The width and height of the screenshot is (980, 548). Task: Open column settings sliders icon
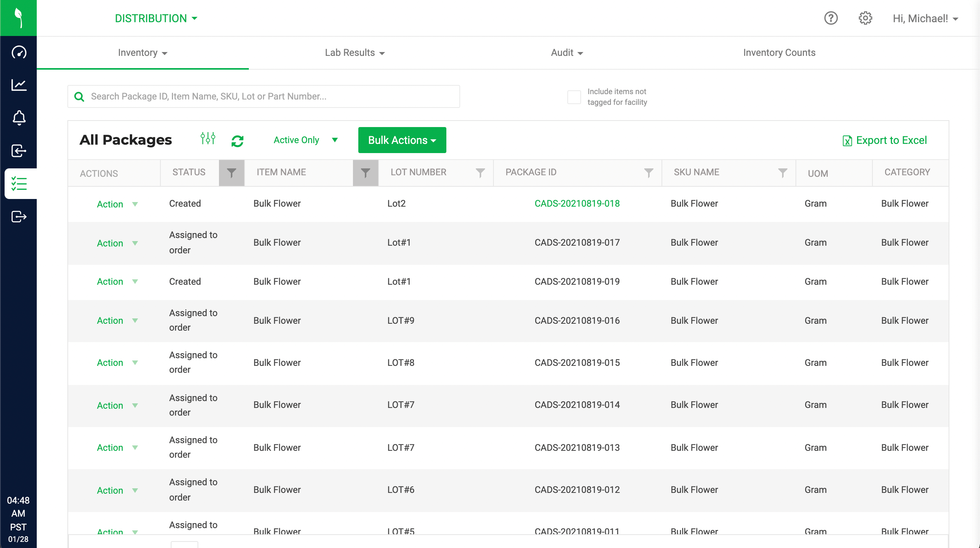pos(208,139)
